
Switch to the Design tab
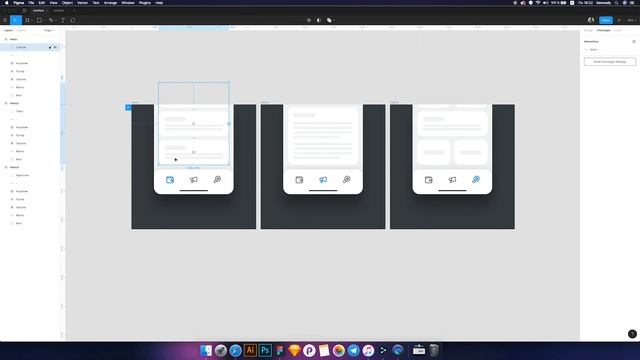pyautogui.click(x=588, y=30)
